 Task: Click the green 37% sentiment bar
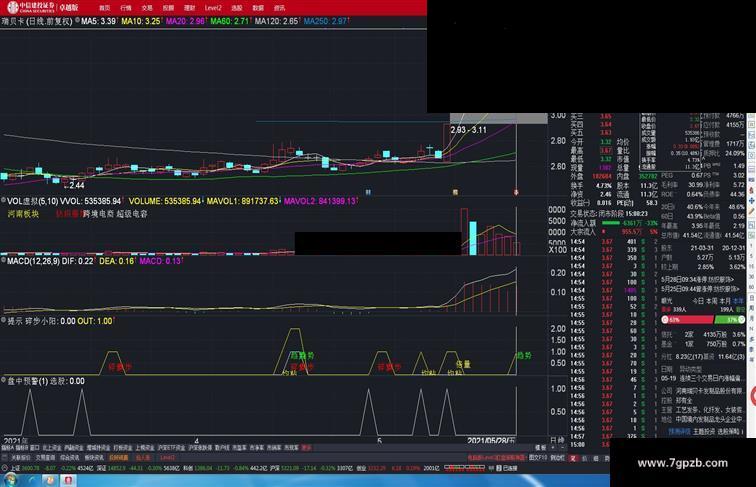730,319
